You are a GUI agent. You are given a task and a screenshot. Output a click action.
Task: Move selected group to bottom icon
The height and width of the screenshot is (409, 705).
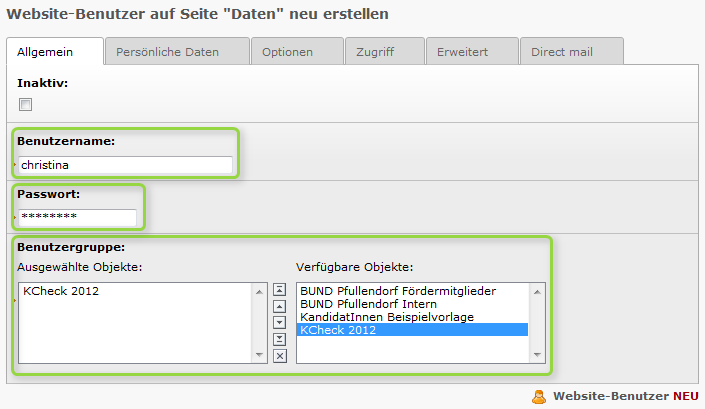280,339
